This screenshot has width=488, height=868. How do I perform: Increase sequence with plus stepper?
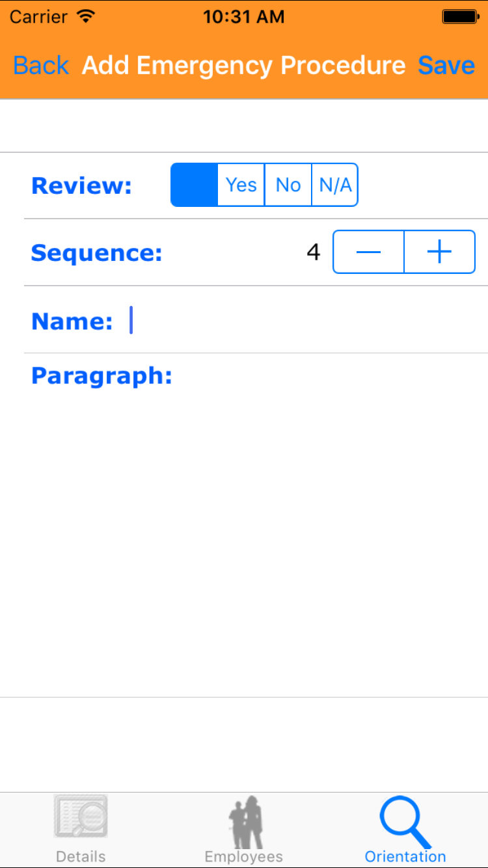click(x=440, y=252)
